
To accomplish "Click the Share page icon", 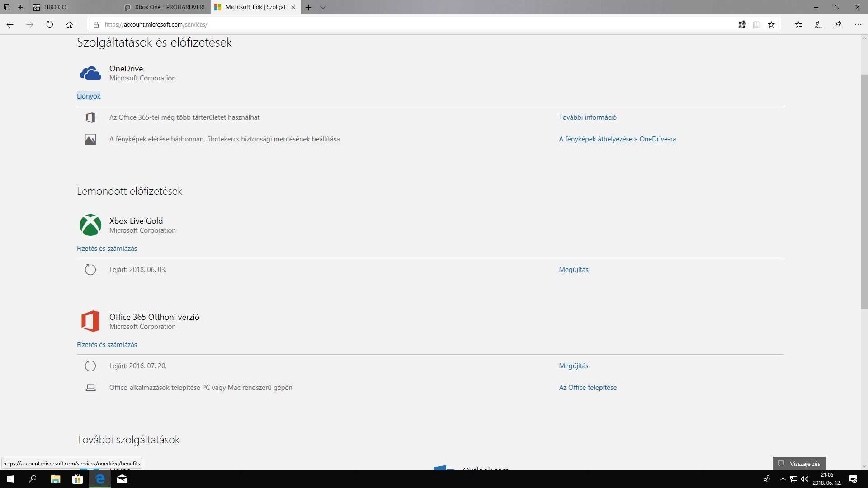I will click(x=838, y=25).
